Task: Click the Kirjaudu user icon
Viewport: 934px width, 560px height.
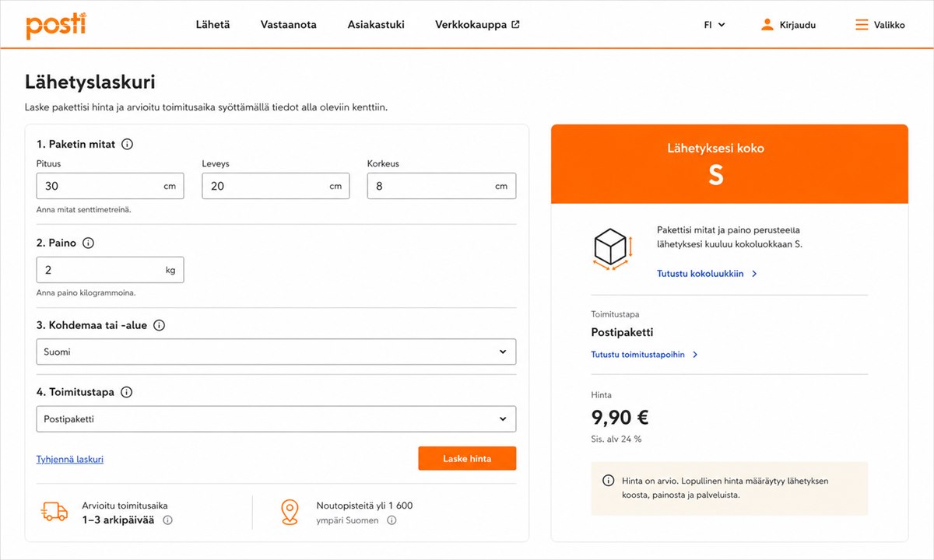Action: 767,25
